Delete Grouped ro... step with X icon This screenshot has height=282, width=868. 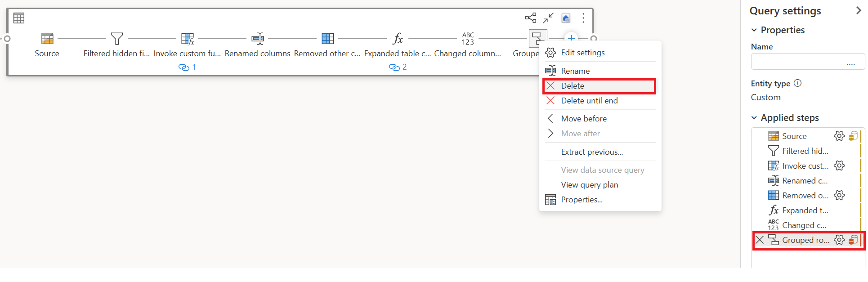(x=760, y=240)
